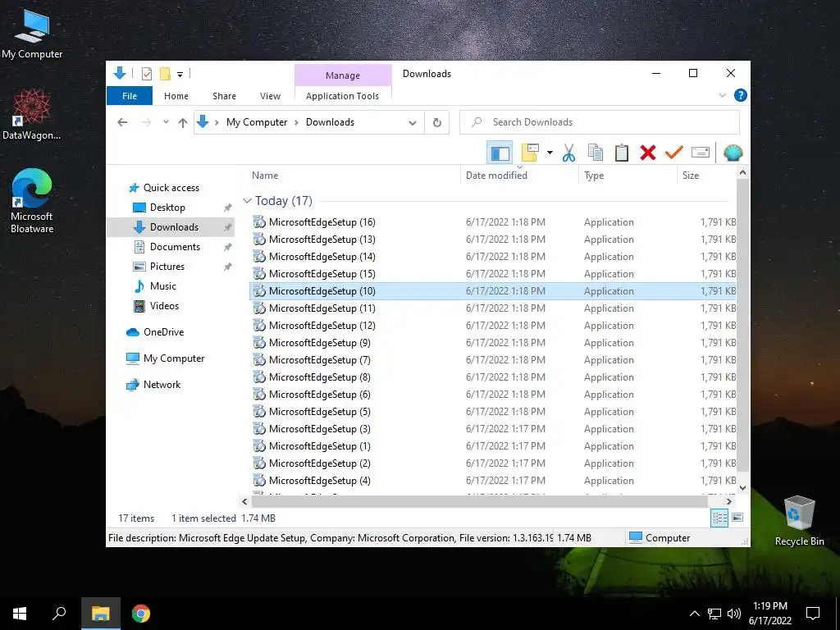Sort by the Type column header

[x=628, y=176]
